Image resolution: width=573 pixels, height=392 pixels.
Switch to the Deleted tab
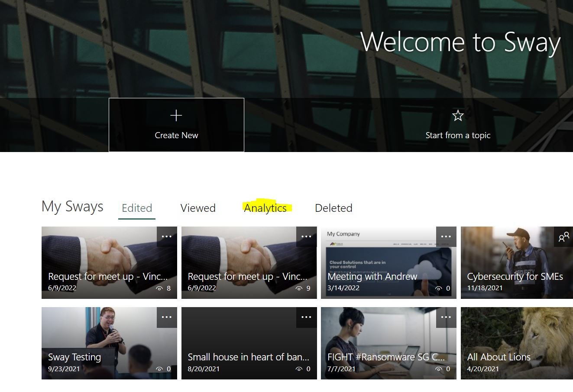333,208
